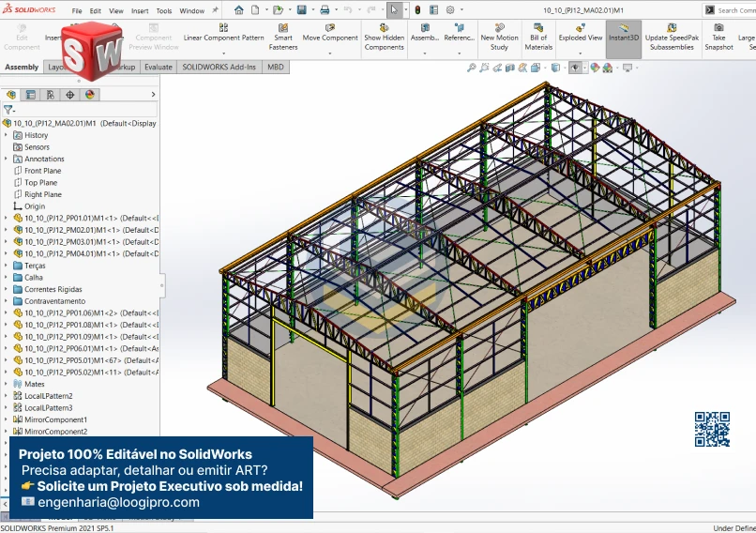
Task: Expand the History tree node
Action: 6,135
